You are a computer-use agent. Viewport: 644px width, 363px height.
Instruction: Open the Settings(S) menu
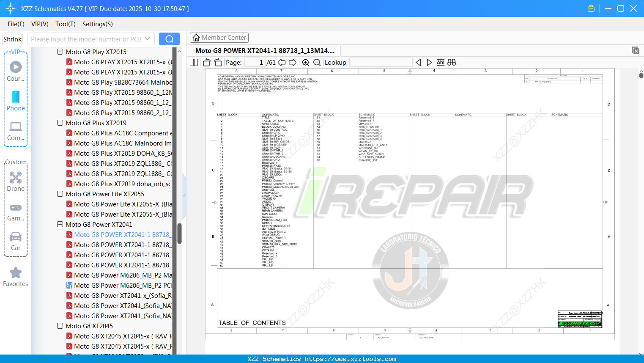tap(98, 24)
